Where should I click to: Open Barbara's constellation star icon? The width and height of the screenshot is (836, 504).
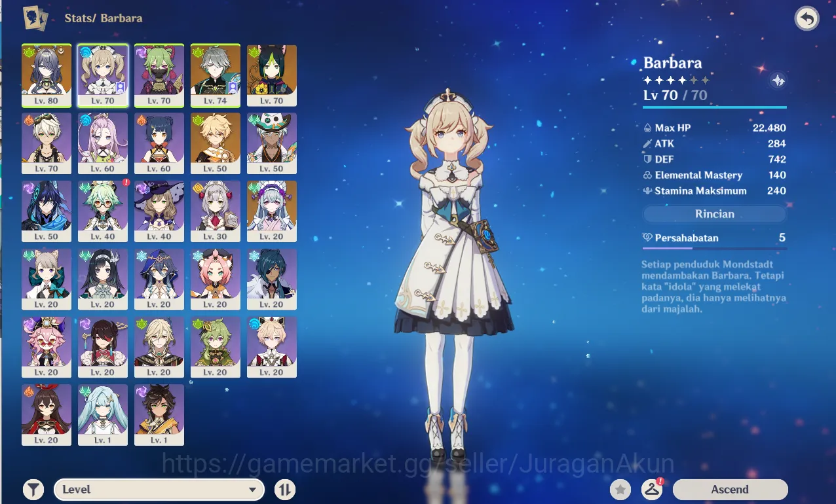(778, 81)
